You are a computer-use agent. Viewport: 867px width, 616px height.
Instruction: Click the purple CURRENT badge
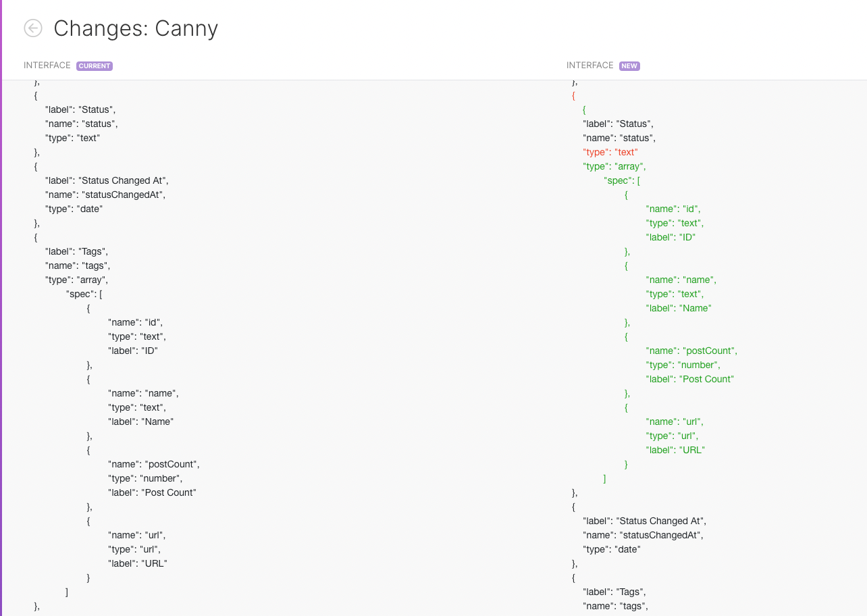(95, 66)
